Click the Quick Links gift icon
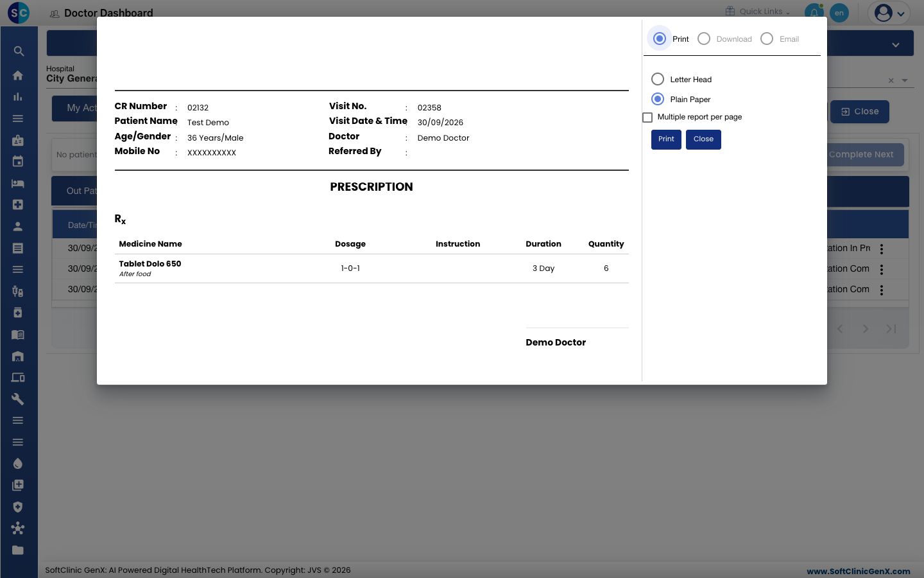 (x=730, y=11)
